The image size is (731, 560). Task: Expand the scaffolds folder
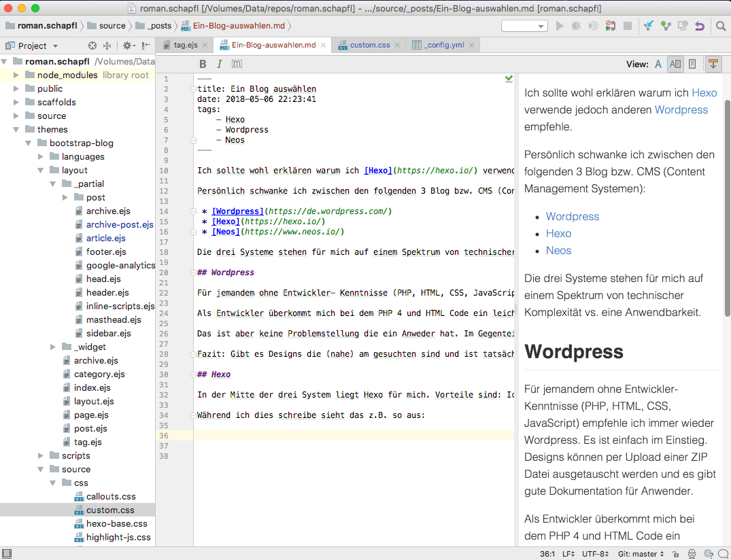pyautogui.click(x=16, y=102)
